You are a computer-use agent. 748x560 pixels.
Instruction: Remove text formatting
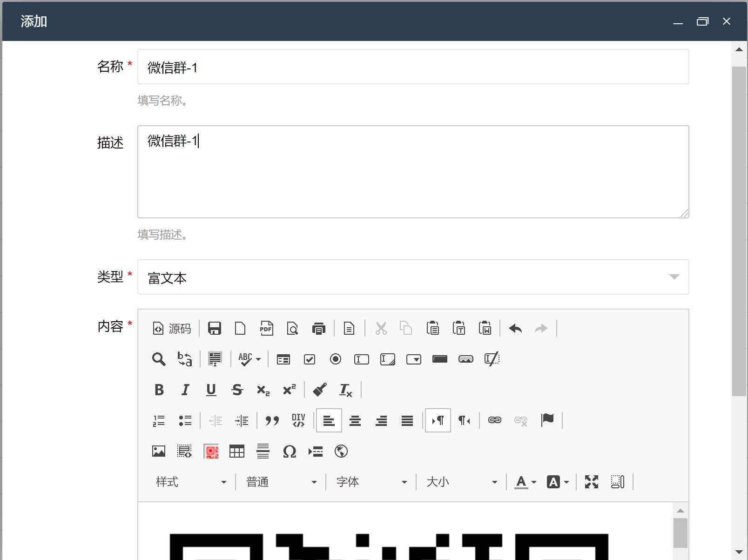point(346,390)
